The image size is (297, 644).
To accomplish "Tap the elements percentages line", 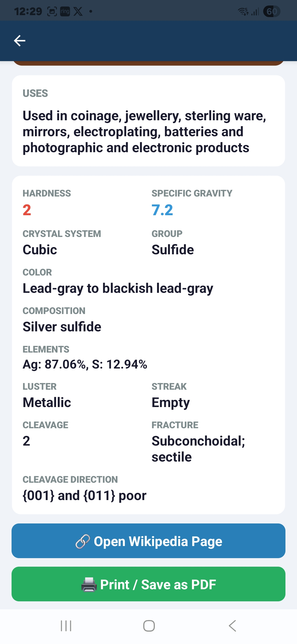I will [x=85, y=364].
